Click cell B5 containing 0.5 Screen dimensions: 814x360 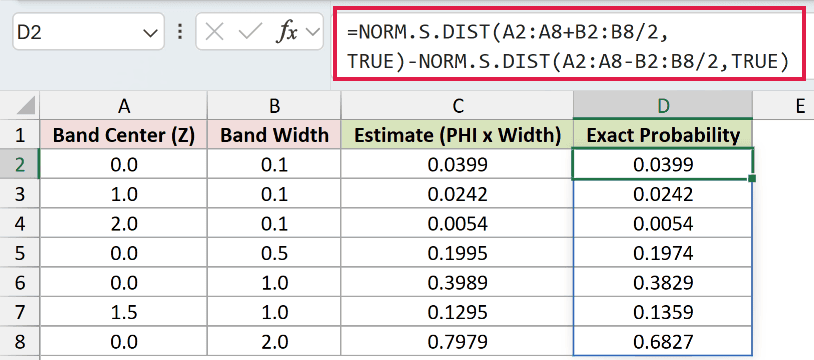click(x=274, y=253)
